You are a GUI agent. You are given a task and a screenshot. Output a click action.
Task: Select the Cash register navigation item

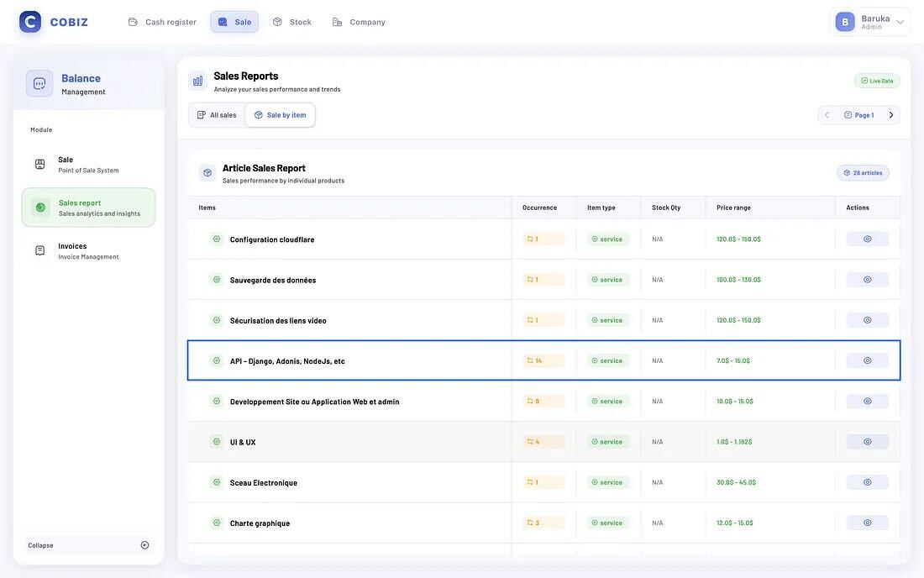(162, 22)
